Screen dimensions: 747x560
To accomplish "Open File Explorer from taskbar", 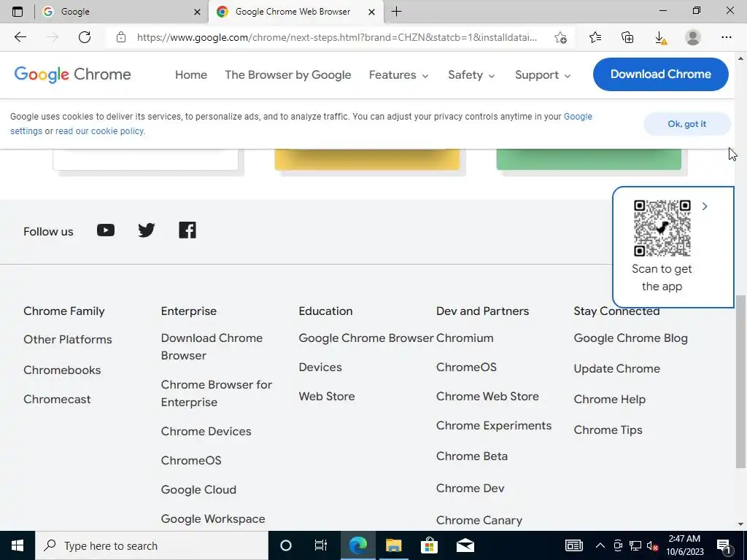I will pos(393,545).
